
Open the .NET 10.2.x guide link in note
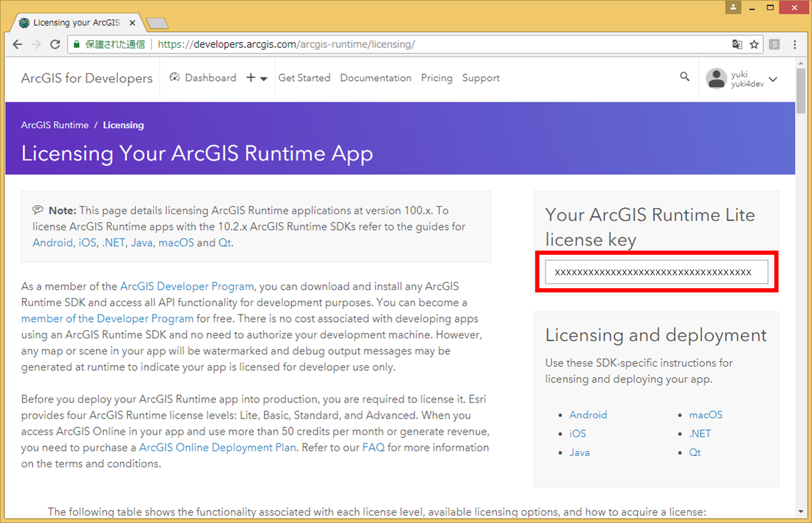[x=113, y=243]
